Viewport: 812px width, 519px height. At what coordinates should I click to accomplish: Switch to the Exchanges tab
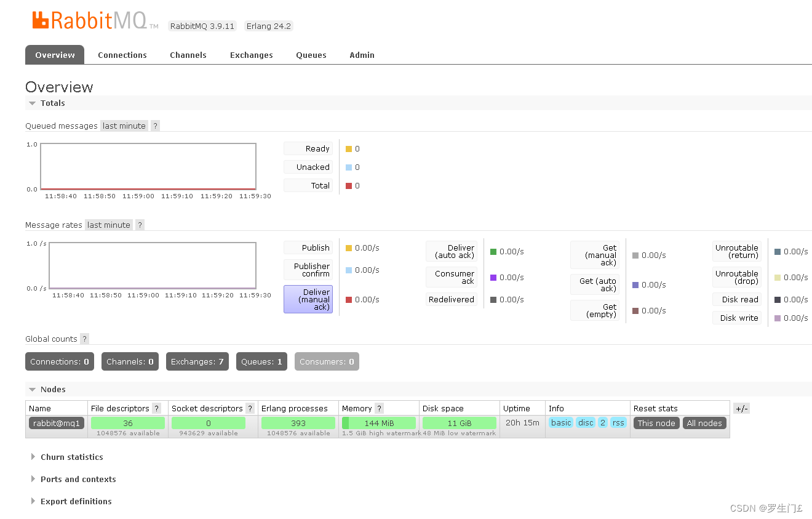252,55
